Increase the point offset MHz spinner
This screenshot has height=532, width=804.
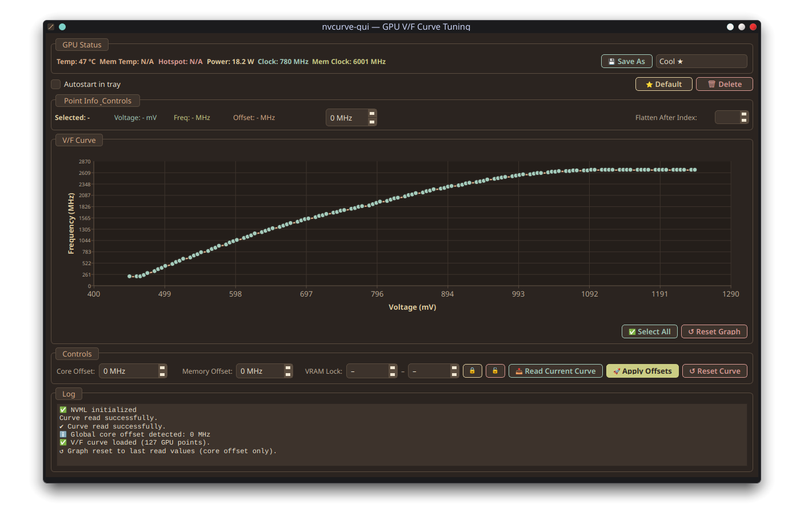click(372, 114)
